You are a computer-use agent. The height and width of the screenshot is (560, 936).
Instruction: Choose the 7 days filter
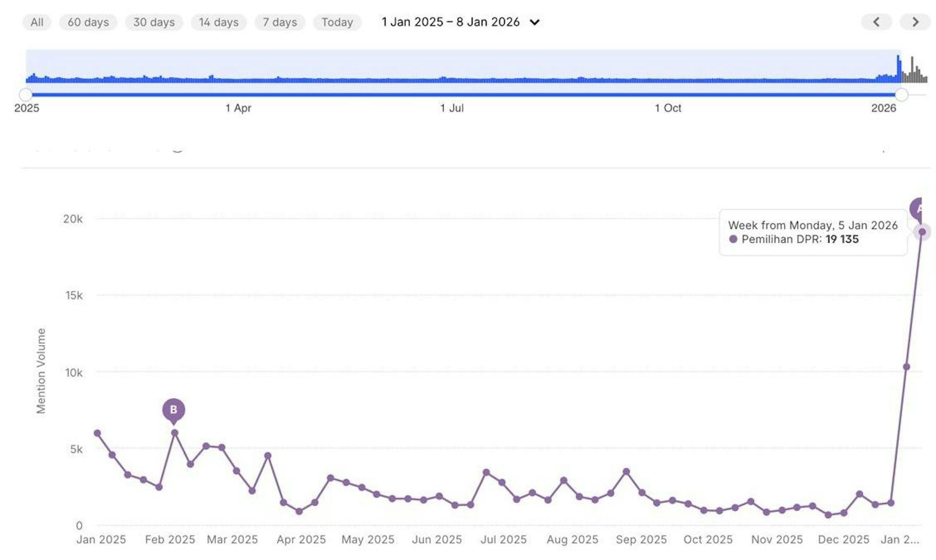(x=280, y=22)
